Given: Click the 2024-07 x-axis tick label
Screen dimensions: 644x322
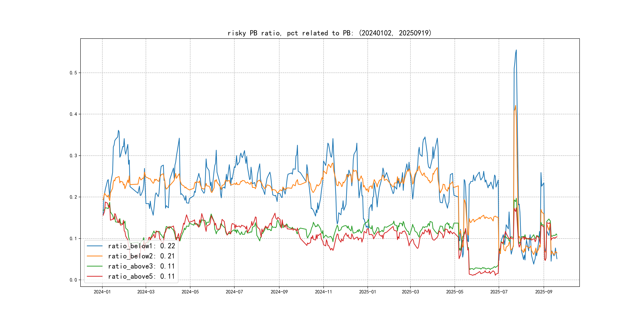Looking at the screenshot, I should point(234,292).
